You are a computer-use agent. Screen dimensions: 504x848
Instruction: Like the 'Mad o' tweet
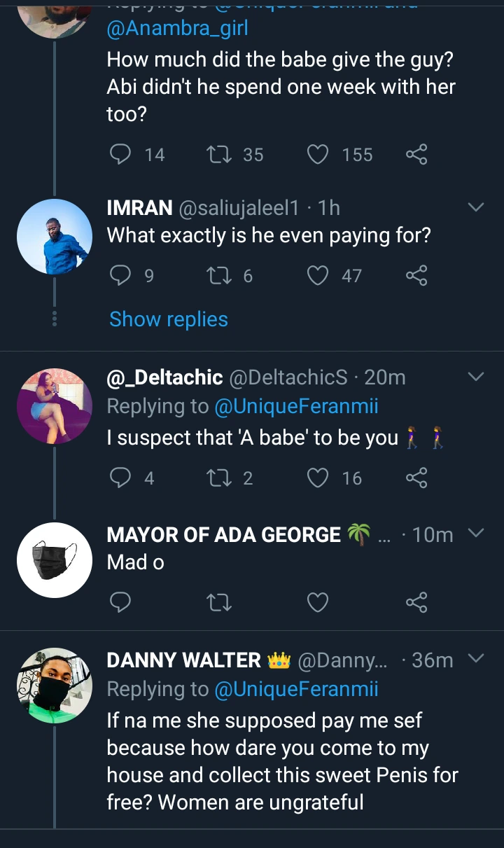(x=318, y=602)
